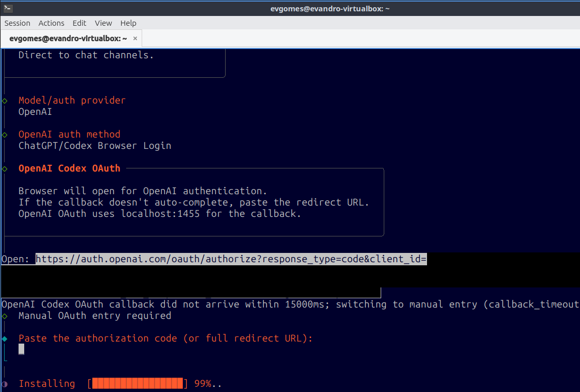Click the window title 'evgomes@evandro-virtualbox: ~'
Screen dimensions: 580x392
tap(330, 9)
